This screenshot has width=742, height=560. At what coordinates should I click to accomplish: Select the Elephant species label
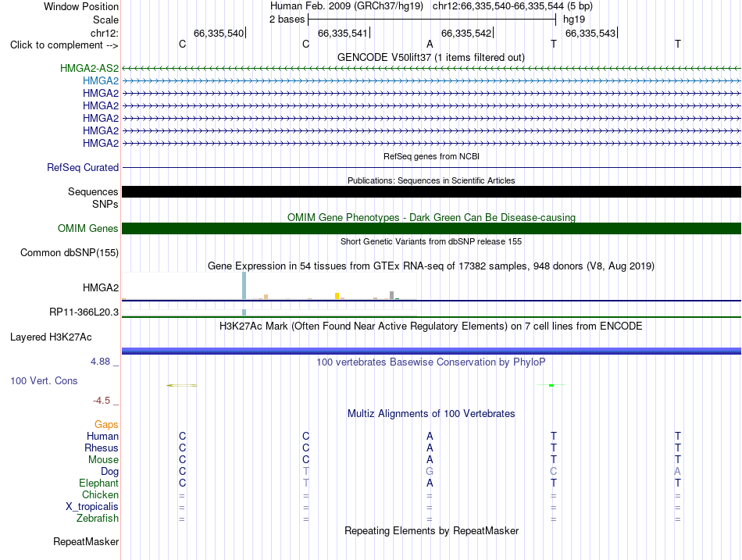pos(99,483)
